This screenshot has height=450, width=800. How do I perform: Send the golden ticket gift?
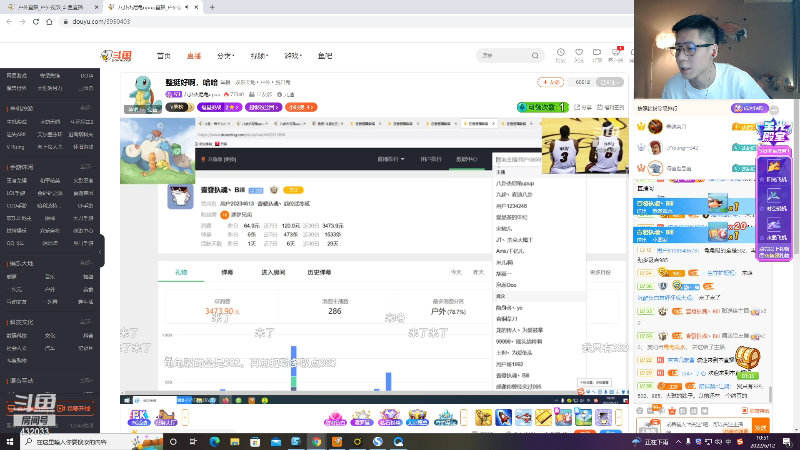pos(543,417)
